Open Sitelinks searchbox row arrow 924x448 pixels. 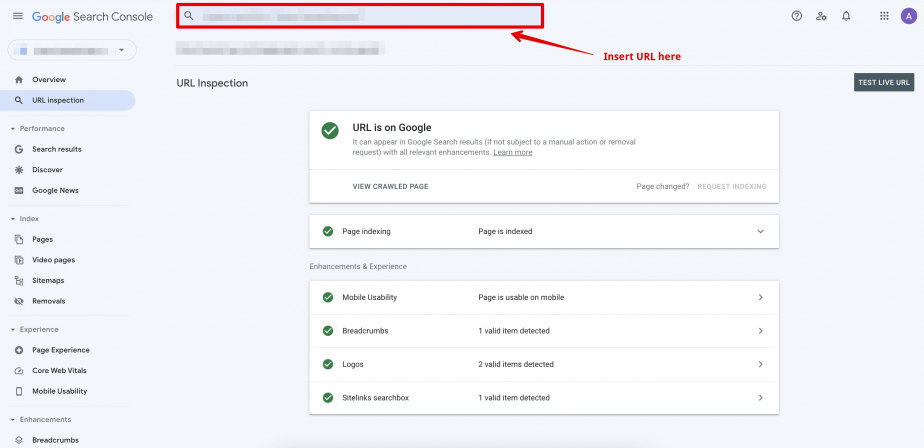coord(761,398)
